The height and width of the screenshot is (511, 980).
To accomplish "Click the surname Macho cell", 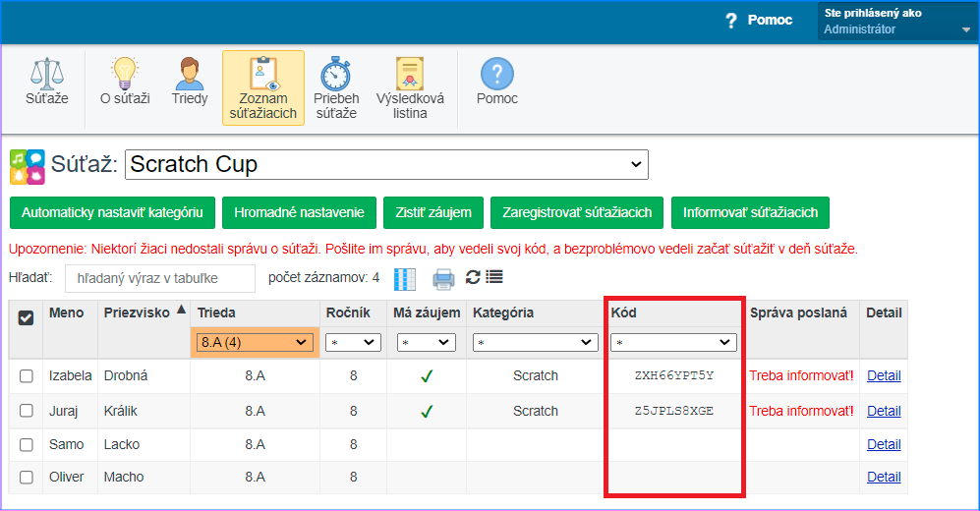I will (124, 477).
